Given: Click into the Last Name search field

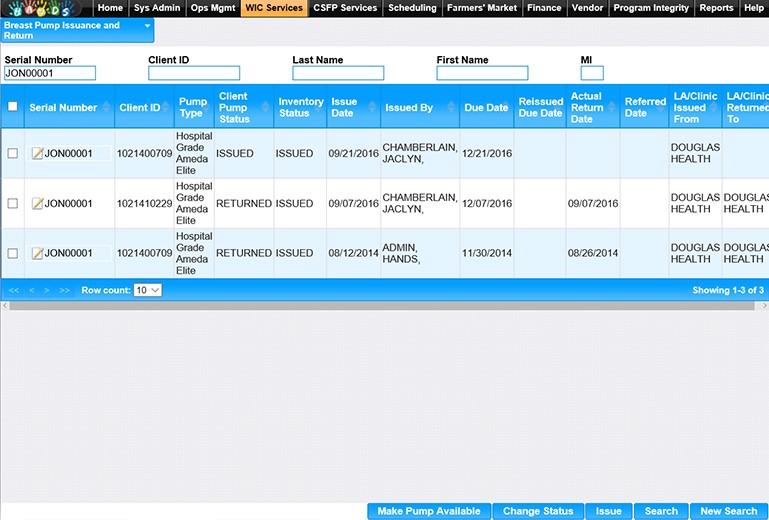Looking at the screenshot, I should tap(338, 73).
